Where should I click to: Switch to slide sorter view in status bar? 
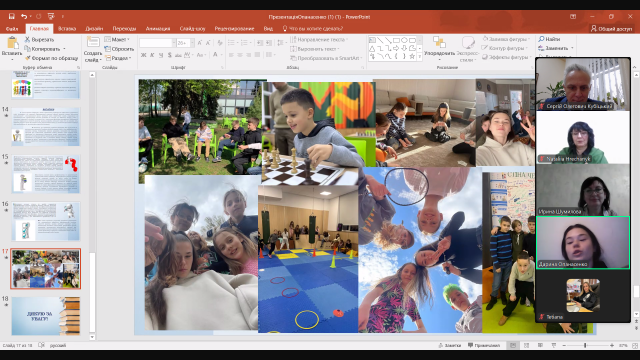pyautogui.click(x=527, y=345)
